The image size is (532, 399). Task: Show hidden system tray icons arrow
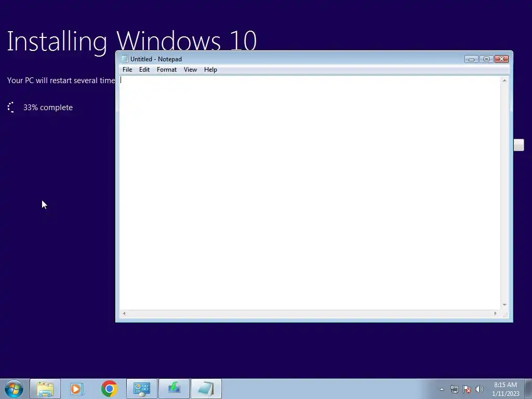pos(442,389)
